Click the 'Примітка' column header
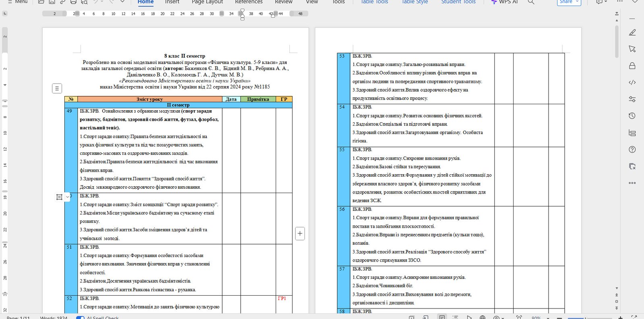 point(258,99)
